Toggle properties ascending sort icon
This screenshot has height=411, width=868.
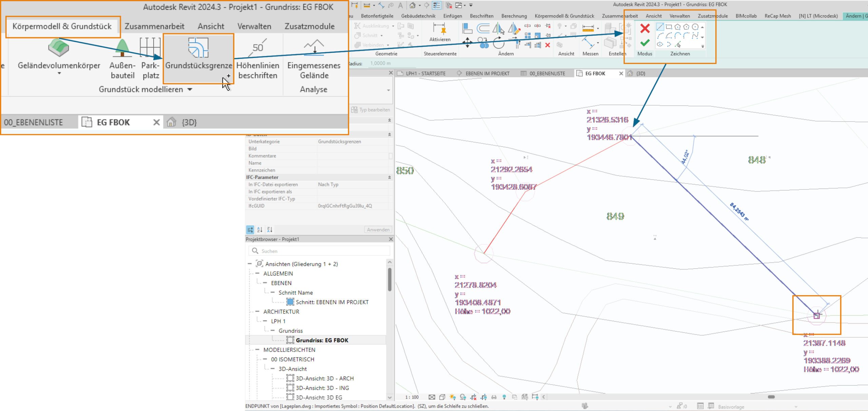click(260, 230)
